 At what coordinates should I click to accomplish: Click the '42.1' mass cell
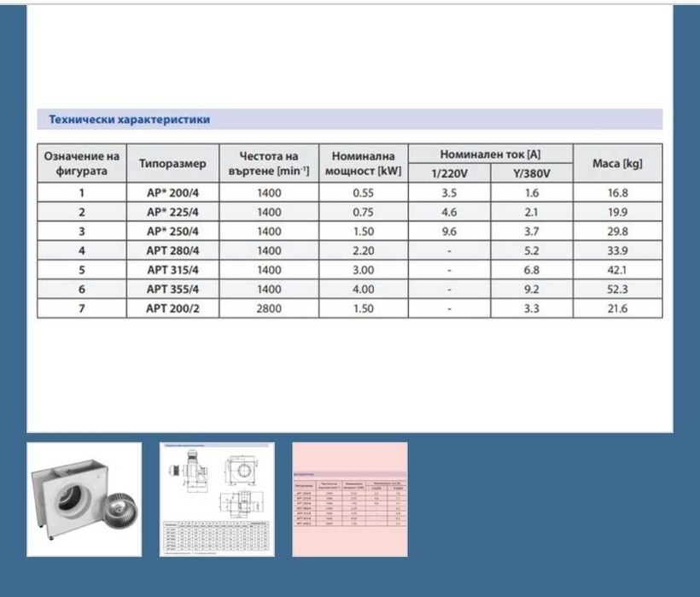618,270
